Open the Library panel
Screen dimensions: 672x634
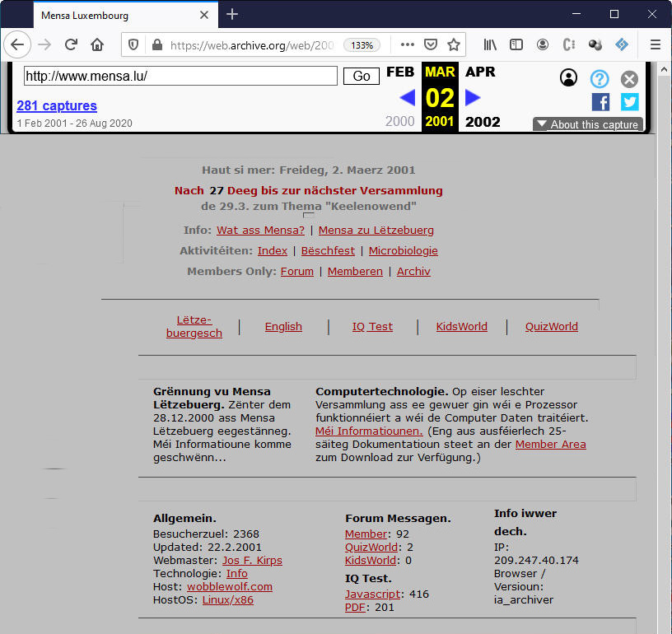coord(490,44)
